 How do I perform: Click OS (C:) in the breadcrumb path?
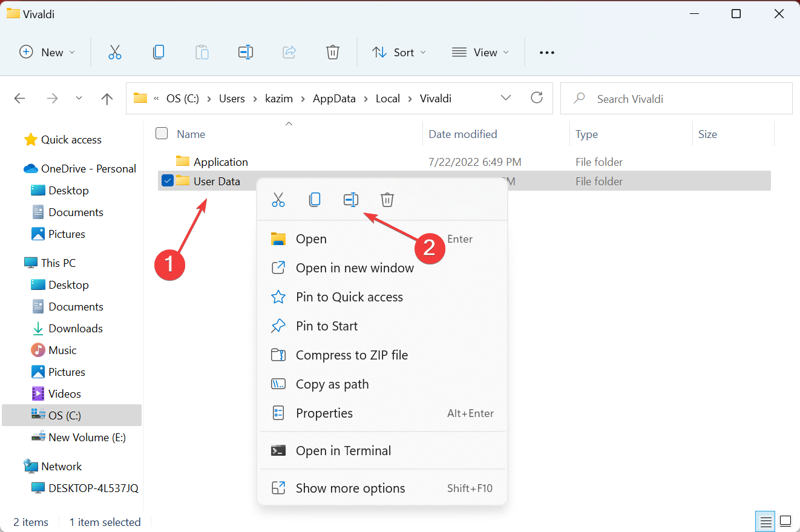pos(183,99)
